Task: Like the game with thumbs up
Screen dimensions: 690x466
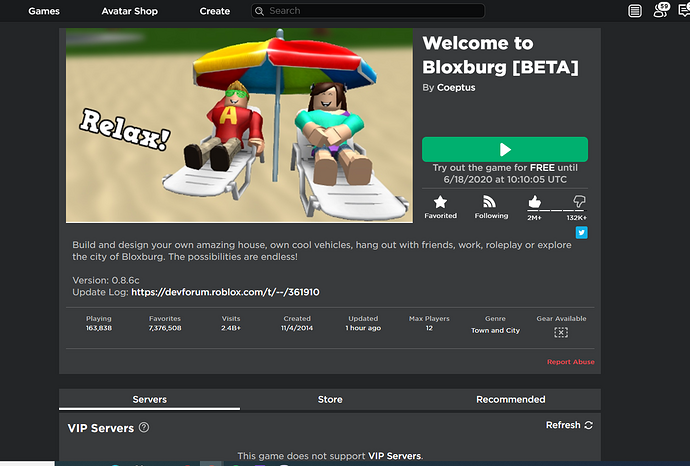Action: click(x=534, y=202)
